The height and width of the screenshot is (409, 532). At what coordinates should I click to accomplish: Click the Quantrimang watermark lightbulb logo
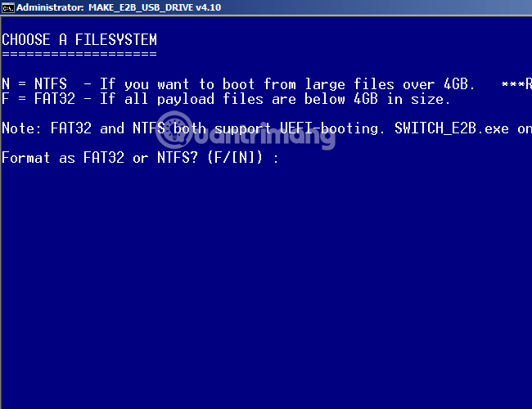click(174, 129)
